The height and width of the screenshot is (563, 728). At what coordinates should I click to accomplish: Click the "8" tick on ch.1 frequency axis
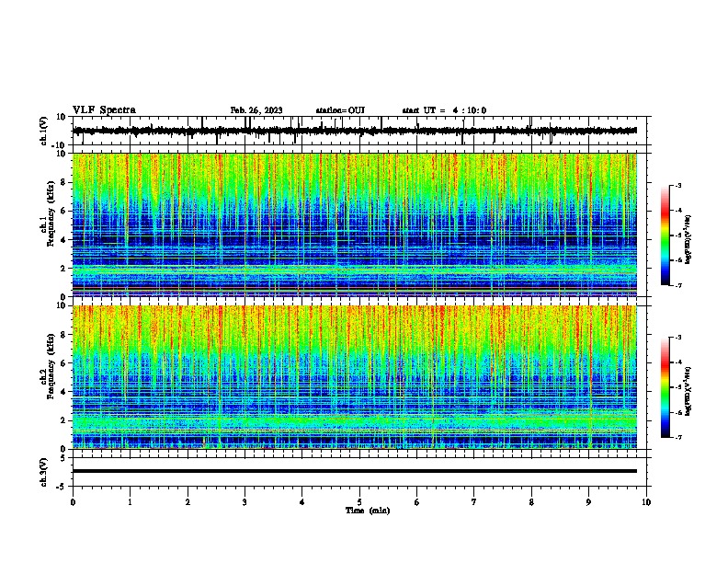(63, 182)
